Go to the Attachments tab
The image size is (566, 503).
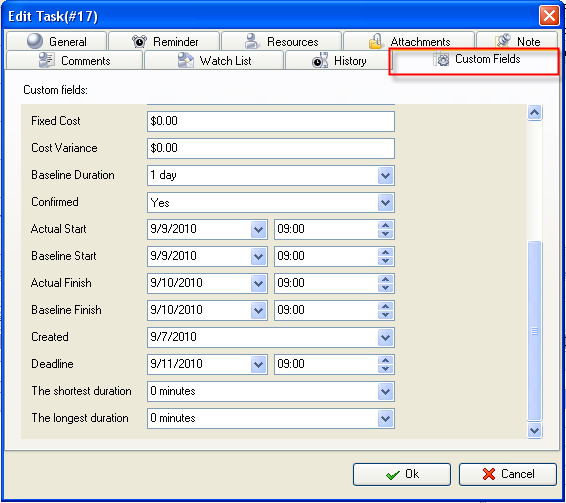(409, 41)
